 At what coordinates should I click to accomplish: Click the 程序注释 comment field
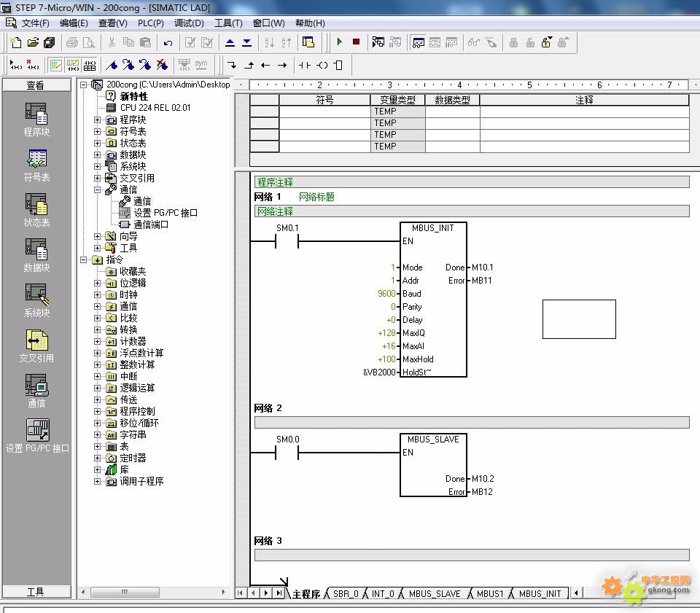[x=472, y=182]
